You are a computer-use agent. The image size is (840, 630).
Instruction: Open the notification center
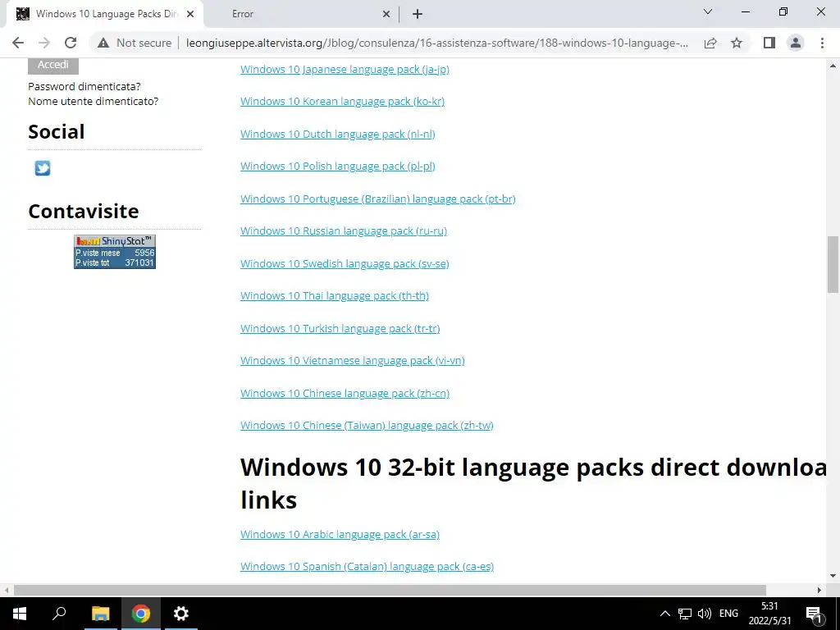click(x=814, y=614)
